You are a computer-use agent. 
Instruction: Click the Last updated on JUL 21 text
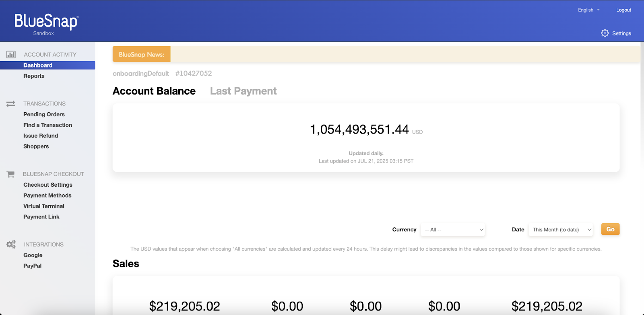coord(366,161)
